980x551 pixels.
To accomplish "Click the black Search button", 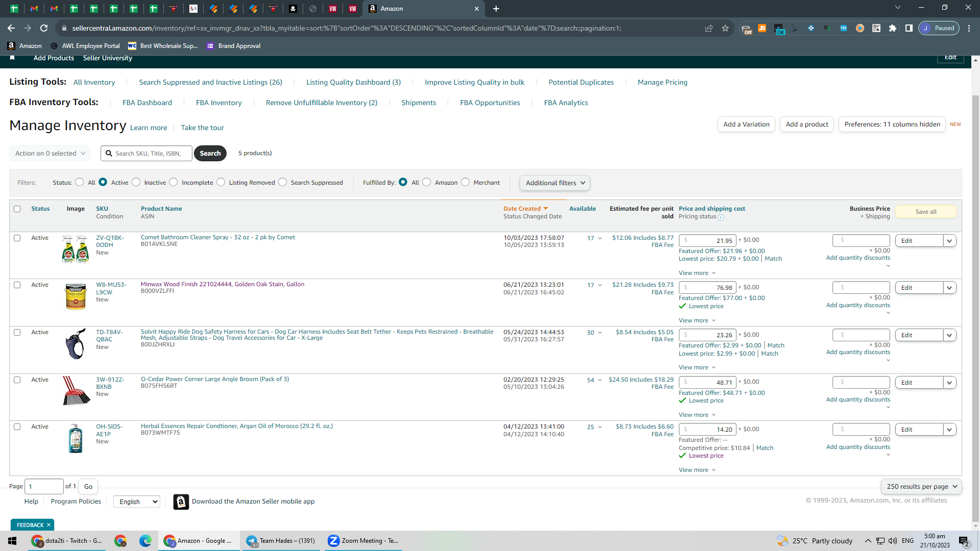I will tap(210, 153).
